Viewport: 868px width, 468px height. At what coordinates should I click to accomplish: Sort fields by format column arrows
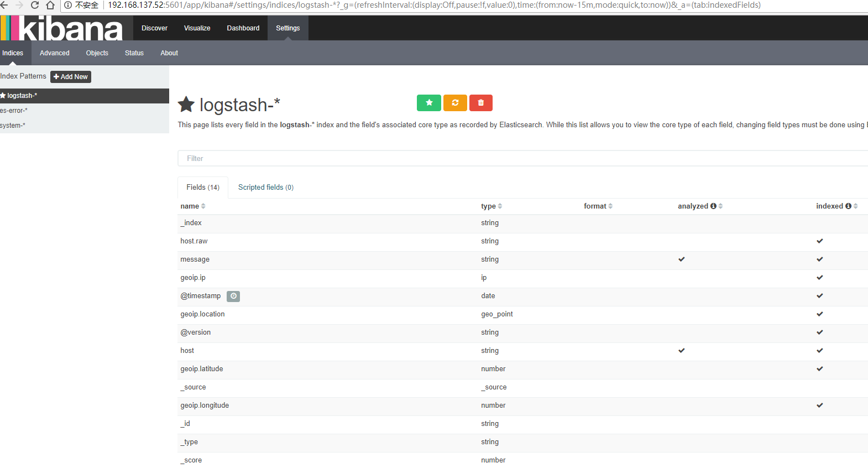click(x=610, y=206)
